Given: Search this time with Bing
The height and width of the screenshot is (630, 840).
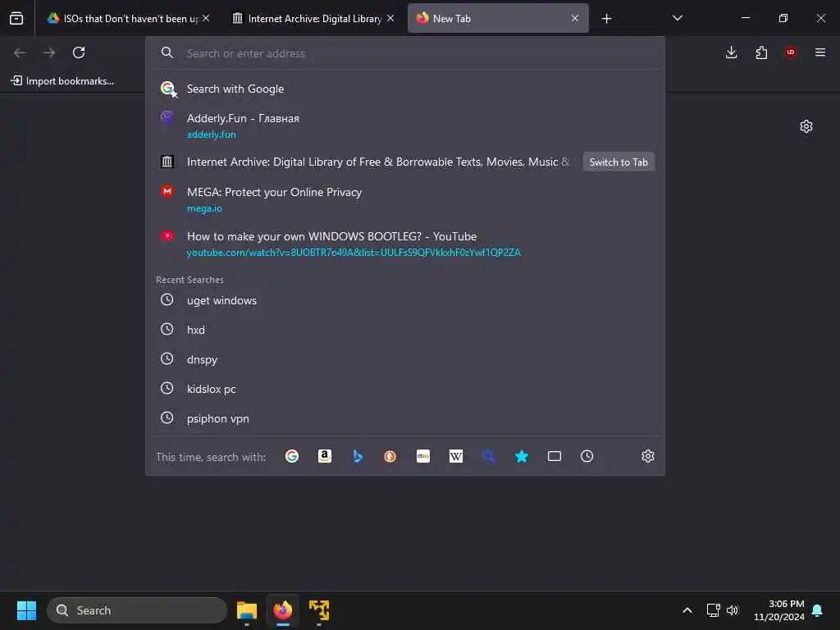Looking at the screenshot, I should [x=358, y=456].
